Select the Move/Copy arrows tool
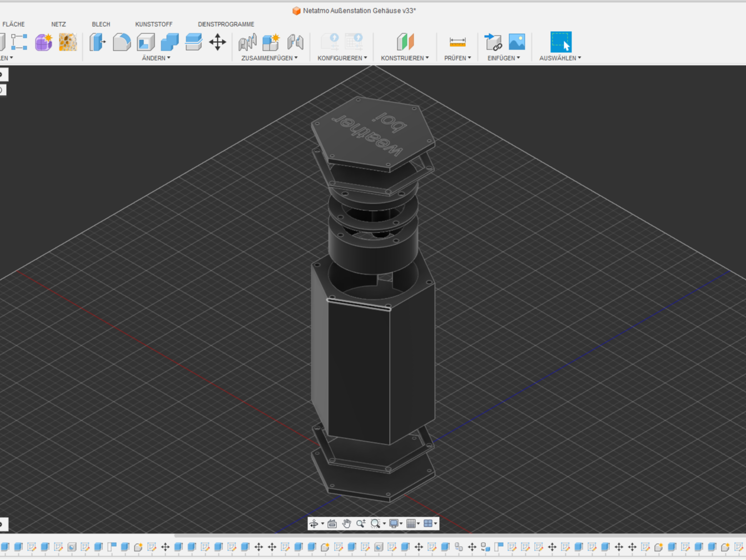Screen dimensions: 746x560 pyautogui.click(x=217, y=42)
